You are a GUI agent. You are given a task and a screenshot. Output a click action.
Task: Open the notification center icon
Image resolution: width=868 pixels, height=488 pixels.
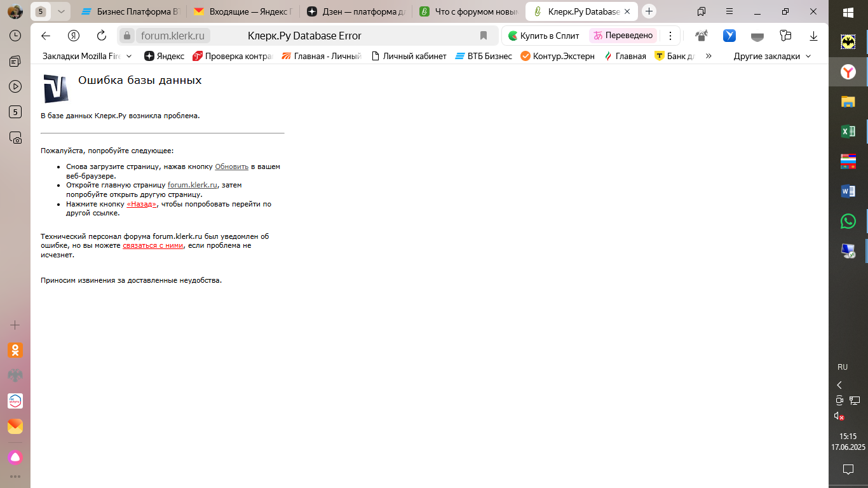point(848,470)
